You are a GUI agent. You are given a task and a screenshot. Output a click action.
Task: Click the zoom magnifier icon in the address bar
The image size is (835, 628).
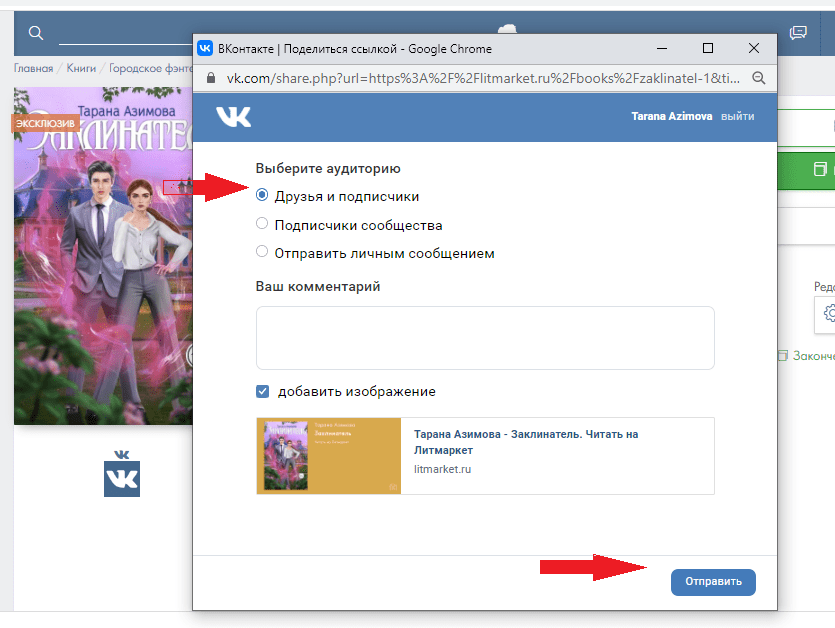pos(758,78)
